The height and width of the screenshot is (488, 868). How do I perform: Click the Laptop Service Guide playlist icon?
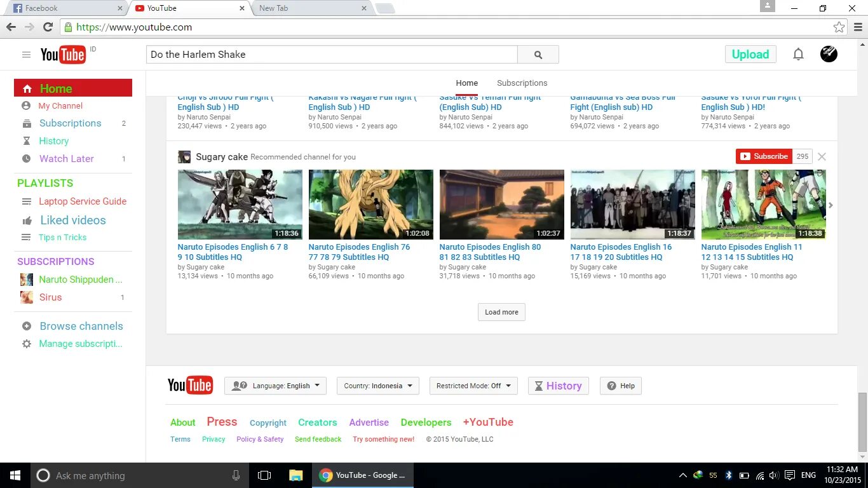(x=26, y=201)
